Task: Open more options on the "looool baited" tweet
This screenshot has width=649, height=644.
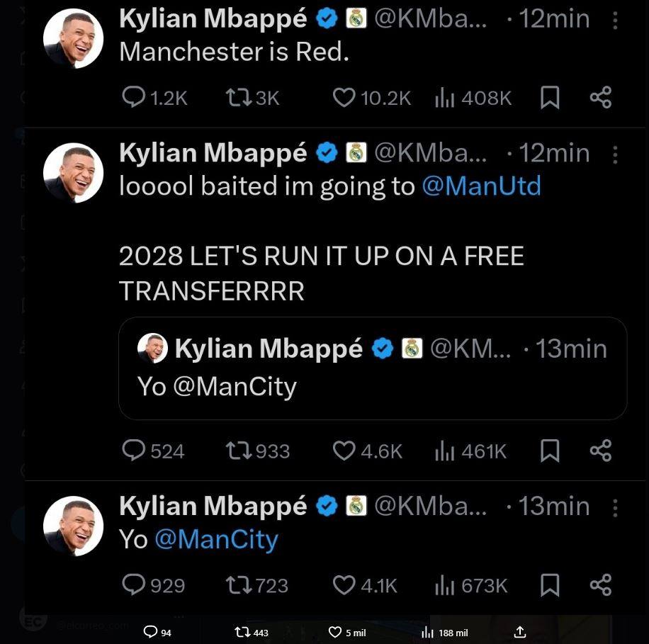Action: (x=614, y=154)
